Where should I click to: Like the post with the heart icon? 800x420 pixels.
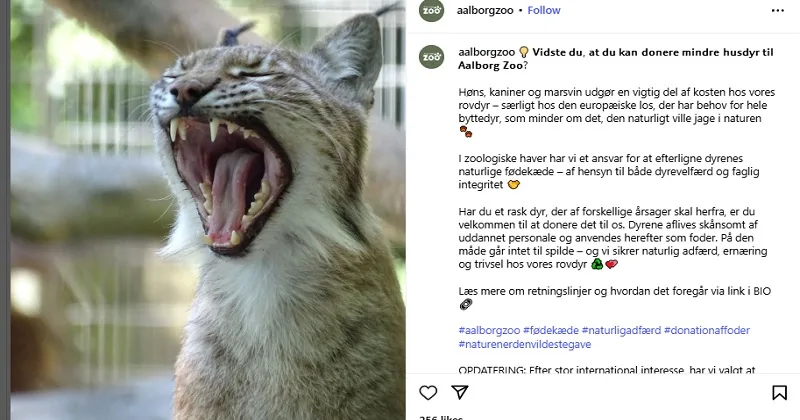(x=428, y=392)
